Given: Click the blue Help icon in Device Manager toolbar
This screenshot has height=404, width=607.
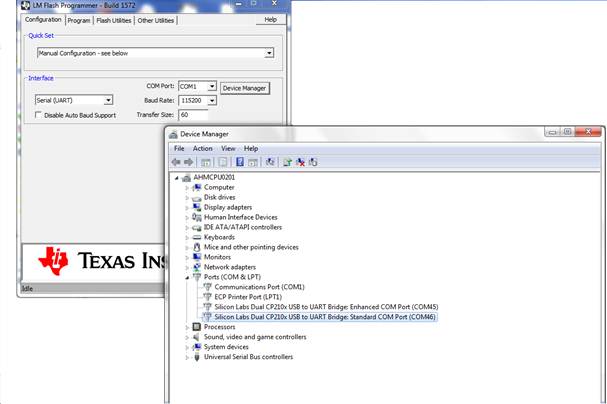Looking at the screenshot, I should pyautogui.click(x=240, y=162).
